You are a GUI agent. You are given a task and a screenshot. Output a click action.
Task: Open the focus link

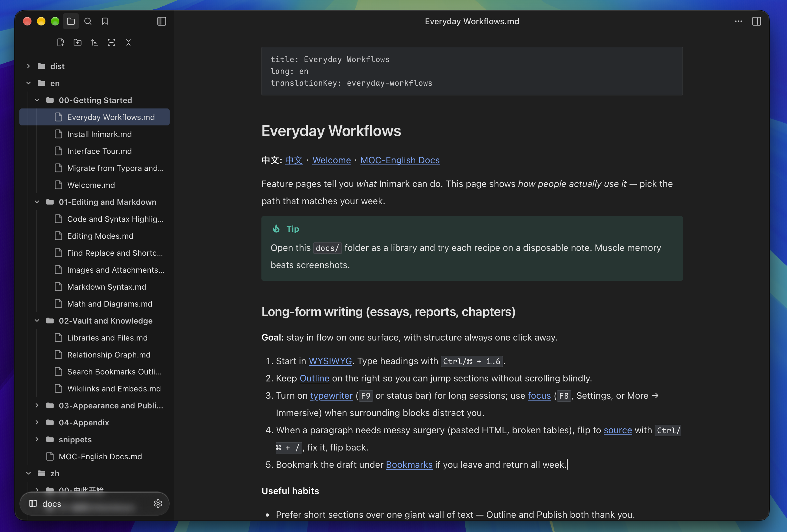click(x=539, y=396)
